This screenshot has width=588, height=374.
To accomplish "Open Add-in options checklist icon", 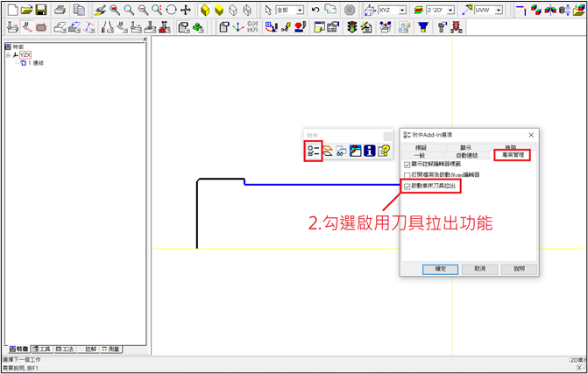I will click(x=313, y=151).
